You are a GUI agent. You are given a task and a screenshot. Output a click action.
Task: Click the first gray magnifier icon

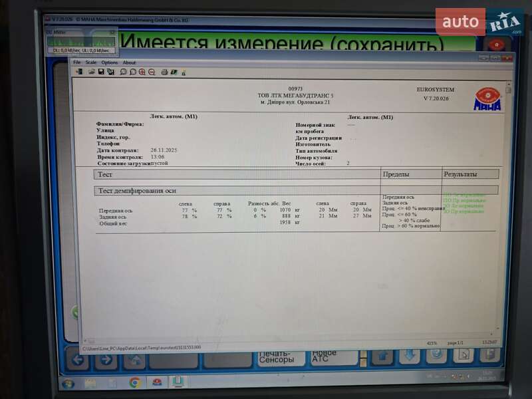124,72
